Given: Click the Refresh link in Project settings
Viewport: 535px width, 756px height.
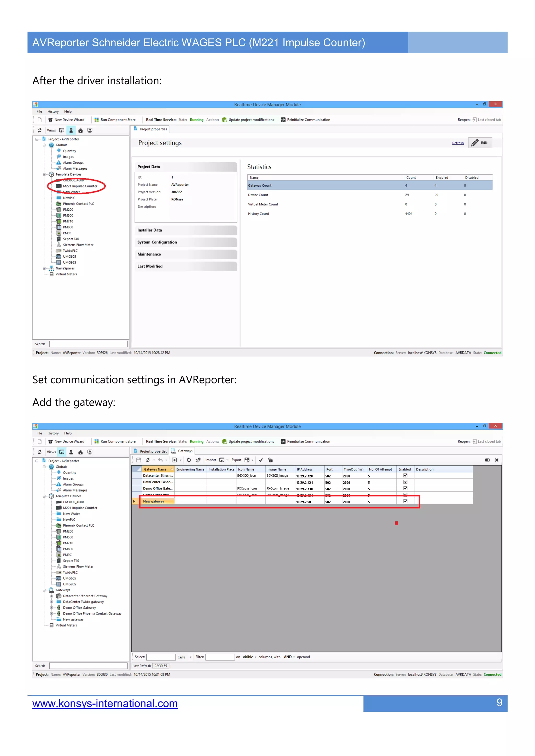Looking at the screenshot, I should pos(458,143).
